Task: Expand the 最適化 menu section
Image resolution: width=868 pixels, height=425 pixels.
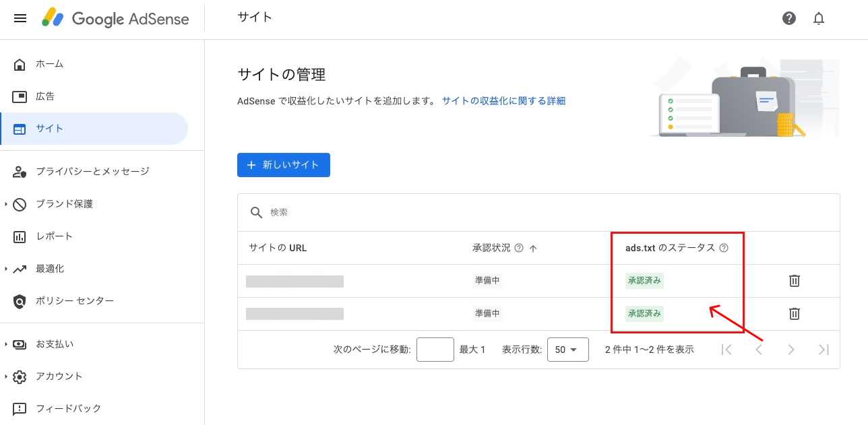Action: click(6, 269)
